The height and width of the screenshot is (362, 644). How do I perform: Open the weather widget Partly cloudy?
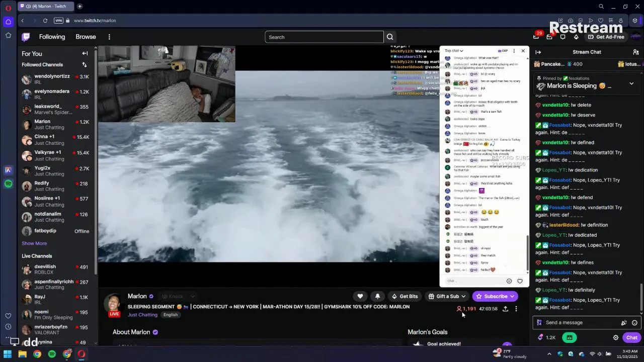(509, 354)
